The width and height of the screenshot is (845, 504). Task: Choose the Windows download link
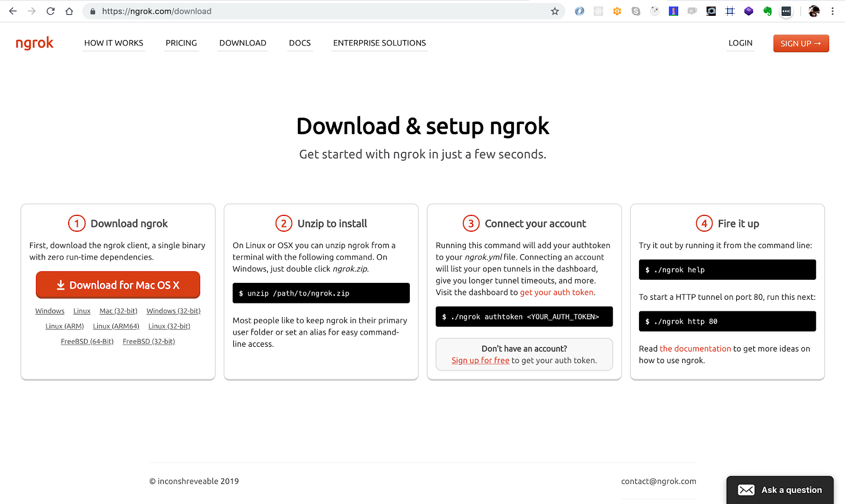pyautogui.click(x=50, y=311)
